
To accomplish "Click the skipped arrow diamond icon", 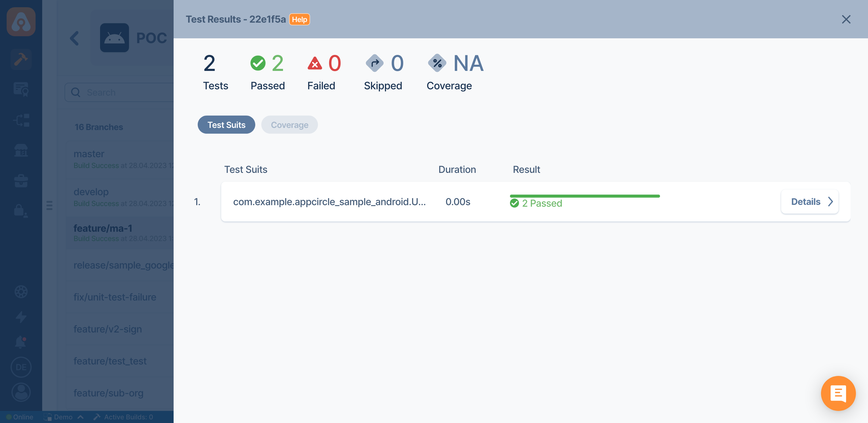I will [374, 63].
